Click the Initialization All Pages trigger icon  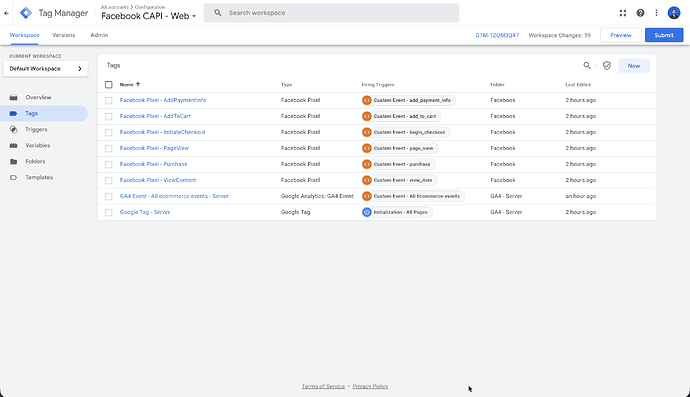pos(367,212)
